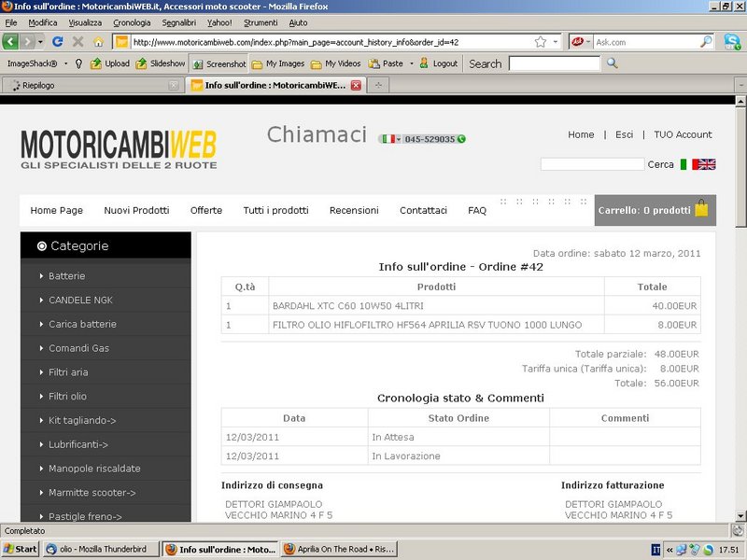The height and width of the screenshot is (560, 747).
Task: Take a Screenshot with the ImageShack toolbar
Action: click(x=219, y=63)
